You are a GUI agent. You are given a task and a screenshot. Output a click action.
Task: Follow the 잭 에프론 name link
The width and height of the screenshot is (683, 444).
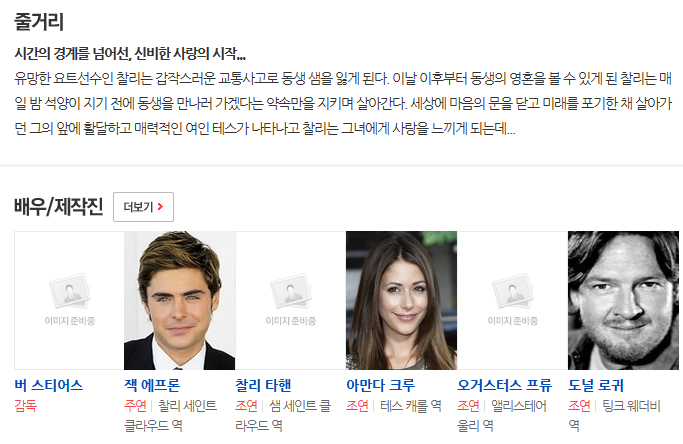(152, 385)
